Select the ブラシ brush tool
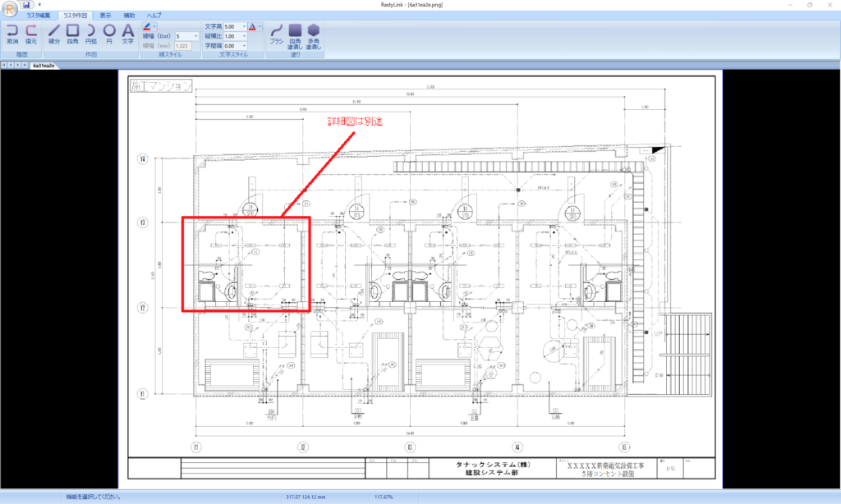Viewport: 841px width, 504px height. tap(276, 34)
